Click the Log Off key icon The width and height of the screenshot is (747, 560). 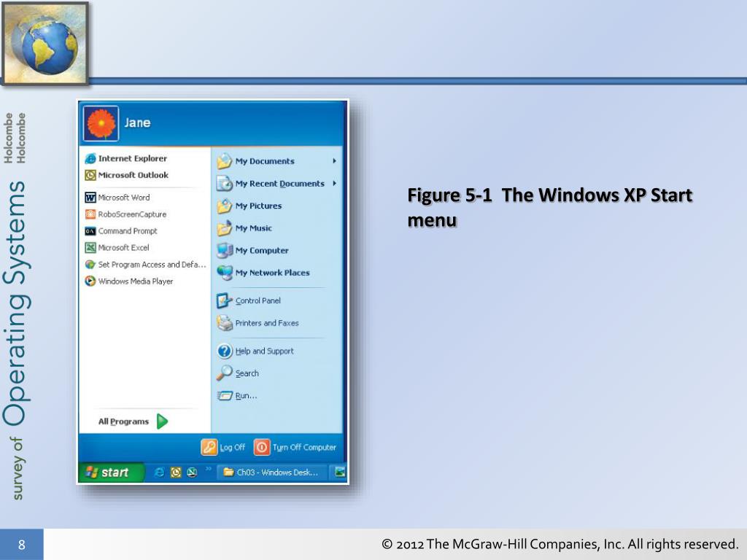[x=209, y=447]
